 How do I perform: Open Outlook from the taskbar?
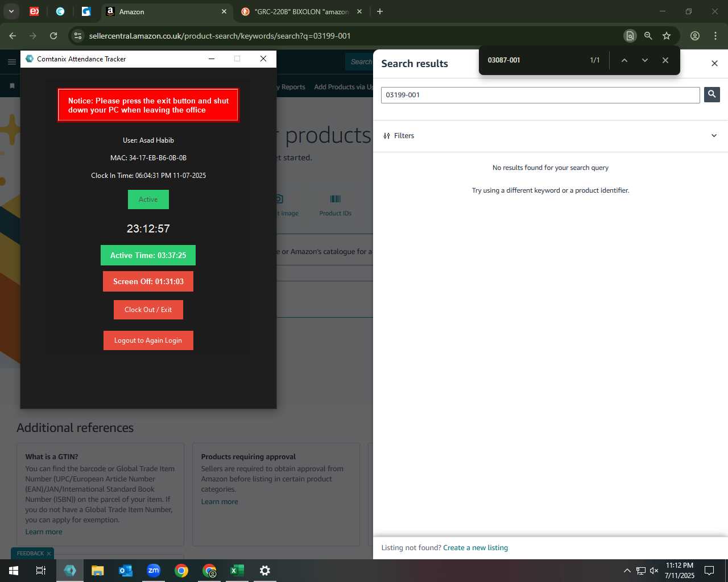[x=126, y=571]
